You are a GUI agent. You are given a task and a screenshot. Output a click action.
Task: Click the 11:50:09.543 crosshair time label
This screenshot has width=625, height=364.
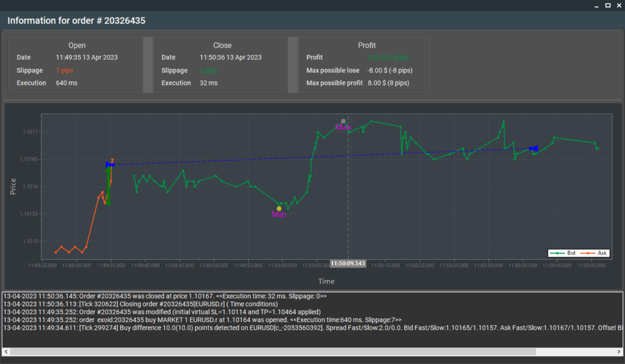tap(348, 263)
